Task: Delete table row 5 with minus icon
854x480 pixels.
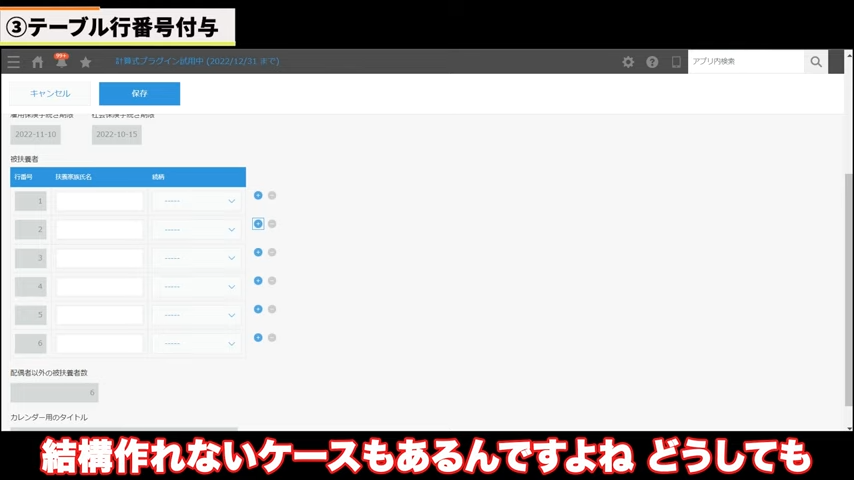Action: (272, 309)
